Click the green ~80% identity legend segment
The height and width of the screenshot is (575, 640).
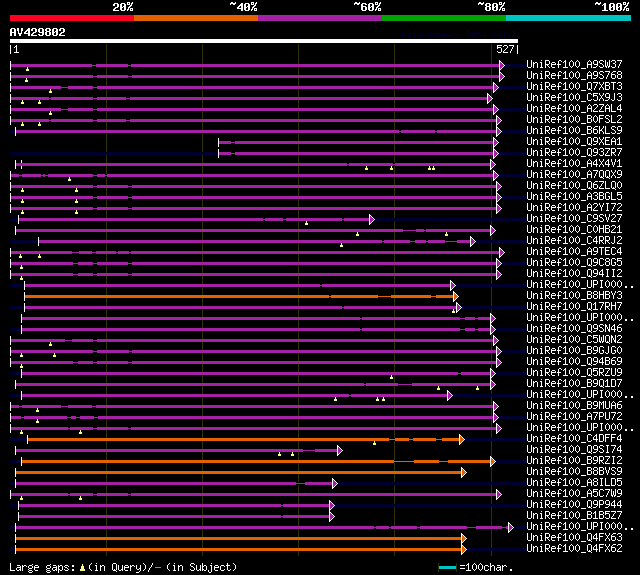(444, 18)
